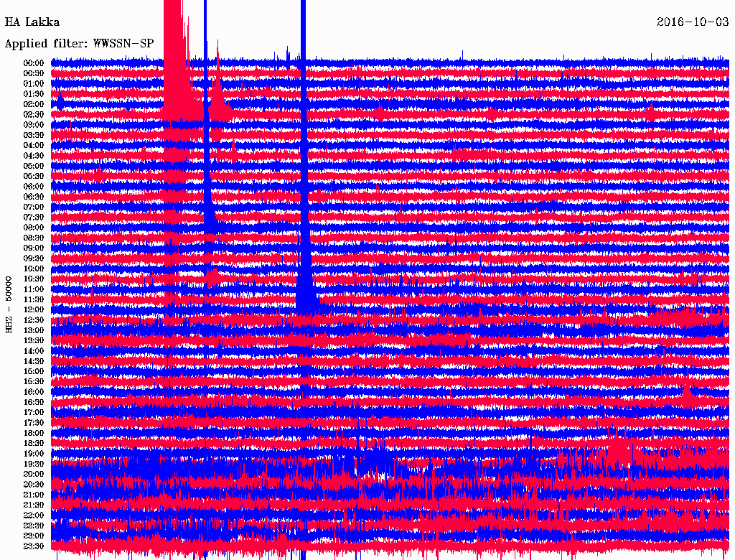Viewport: 735px width, 560px height.
Task: Select the 17:00 time label
Action: coord(34,412)
